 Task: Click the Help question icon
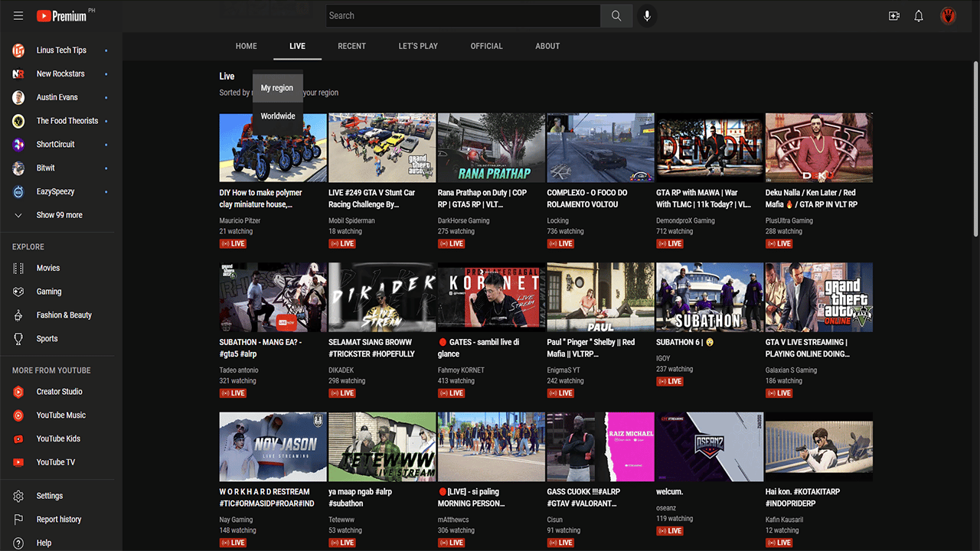(x=18, y=543)
